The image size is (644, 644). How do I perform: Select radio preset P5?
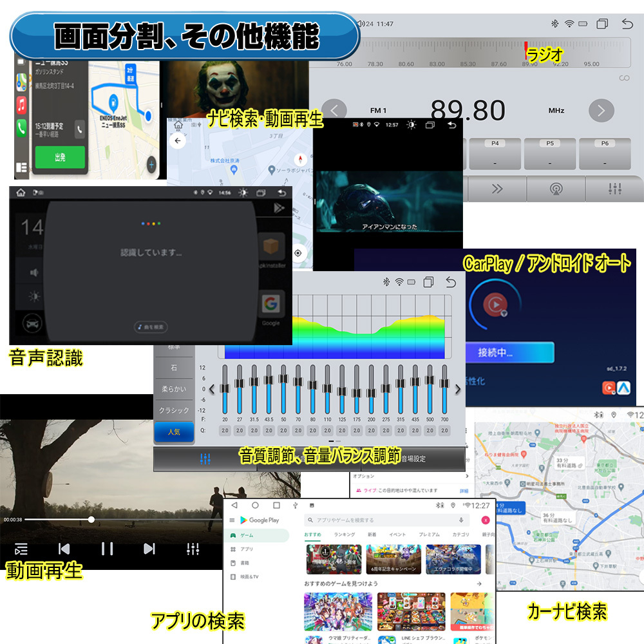pyautogui.click(x=550, y=154)
